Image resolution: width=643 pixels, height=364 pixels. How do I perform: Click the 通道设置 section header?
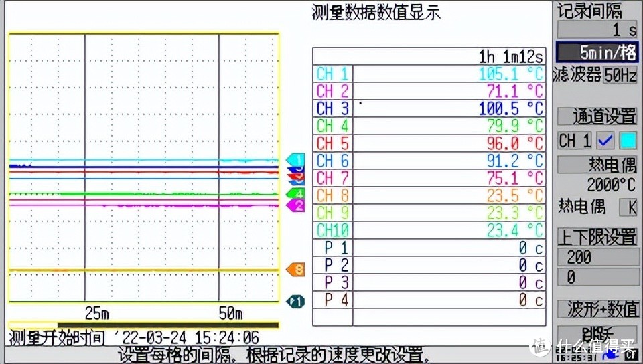(597, 116)
